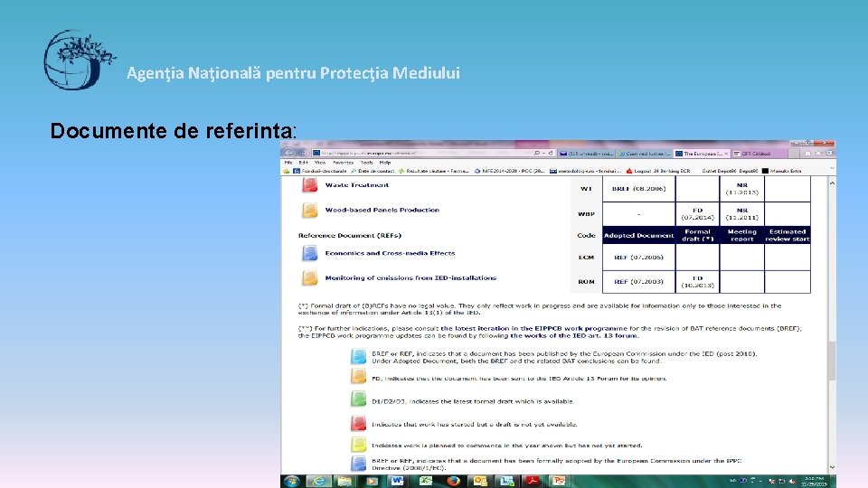Open the Waste Treatment link
This screenshot has width=868, height=488.
356,185
